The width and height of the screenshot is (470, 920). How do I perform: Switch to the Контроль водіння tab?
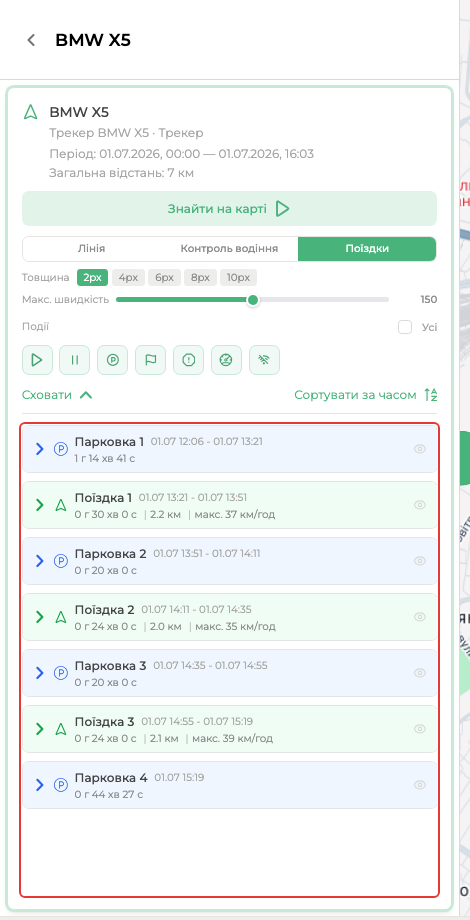point(229,249)
